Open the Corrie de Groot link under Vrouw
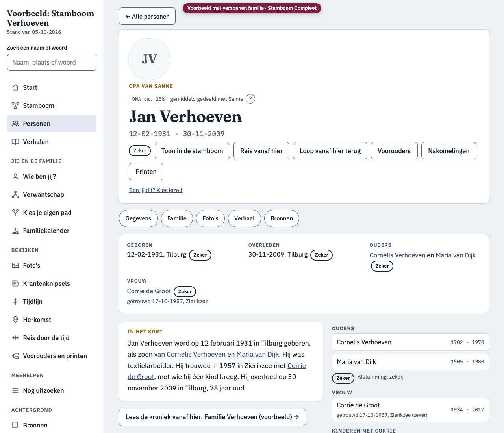Viewport: 504px width, 433px height. [149, 291]
